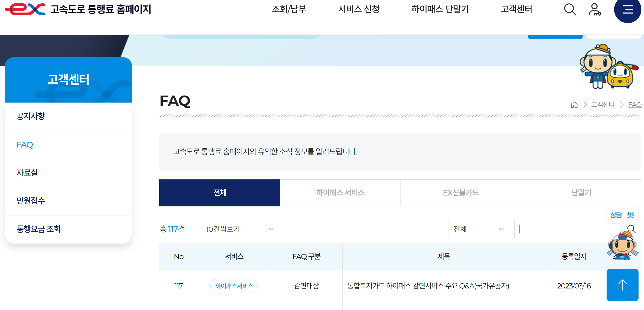Click the 하이패스서비스 badge on row 117
The width and height of the screenshot is (644, 310).
coord(234,286)
